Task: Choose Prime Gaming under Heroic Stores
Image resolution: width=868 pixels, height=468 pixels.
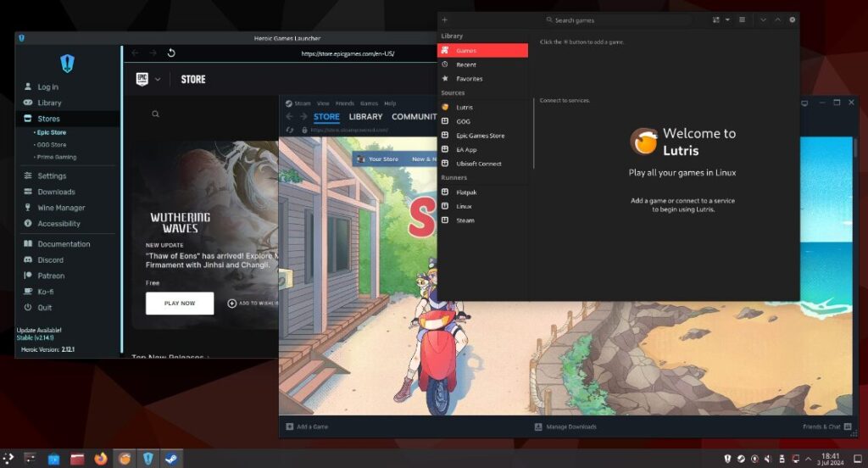Action: click(x=57, y=158)
